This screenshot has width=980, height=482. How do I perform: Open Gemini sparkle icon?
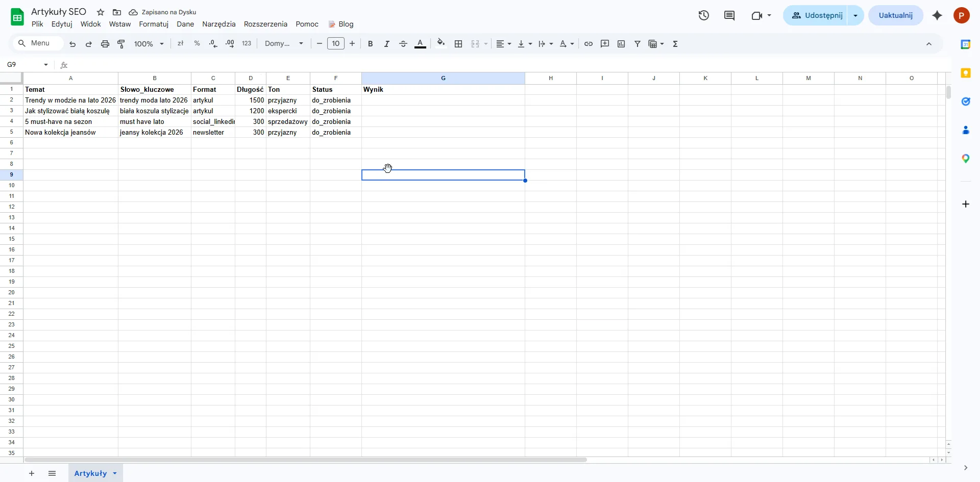(937, 15)
